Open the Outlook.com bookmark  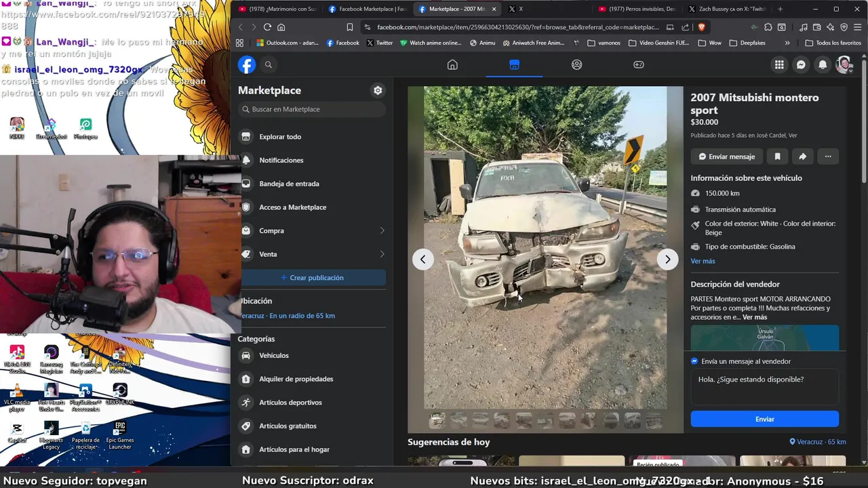tap(288, 43)
